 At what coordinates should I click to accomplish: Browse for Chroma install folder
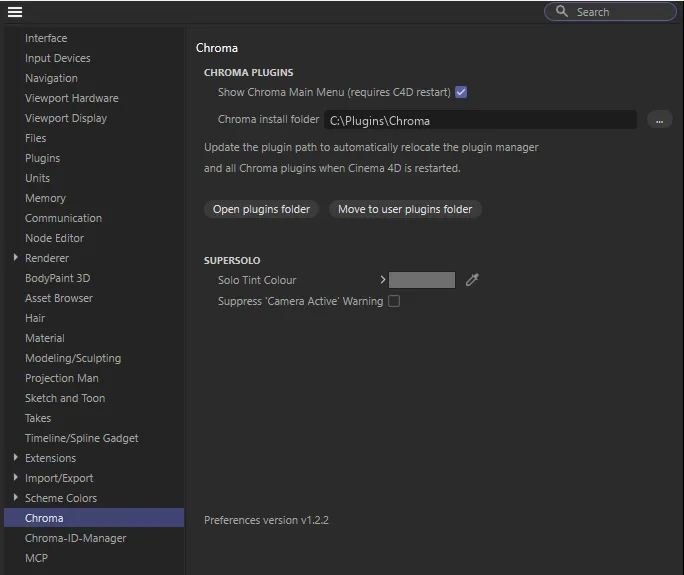coord(659,120)
